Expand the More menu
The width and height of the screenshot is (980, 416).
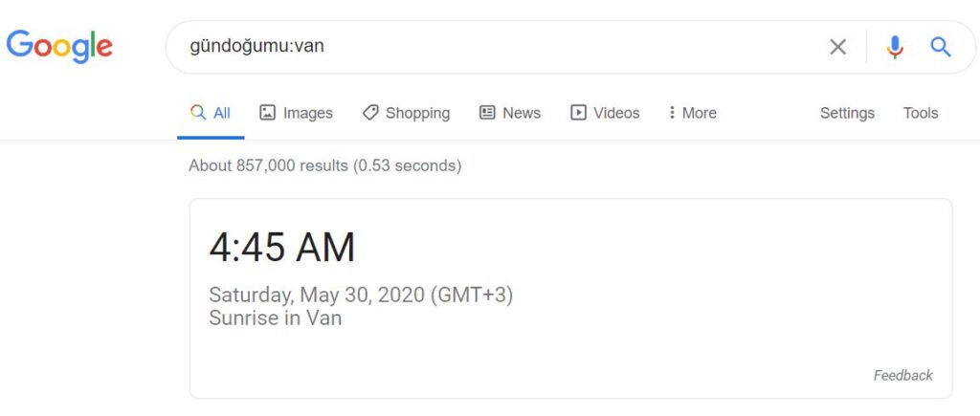point(693,113)
